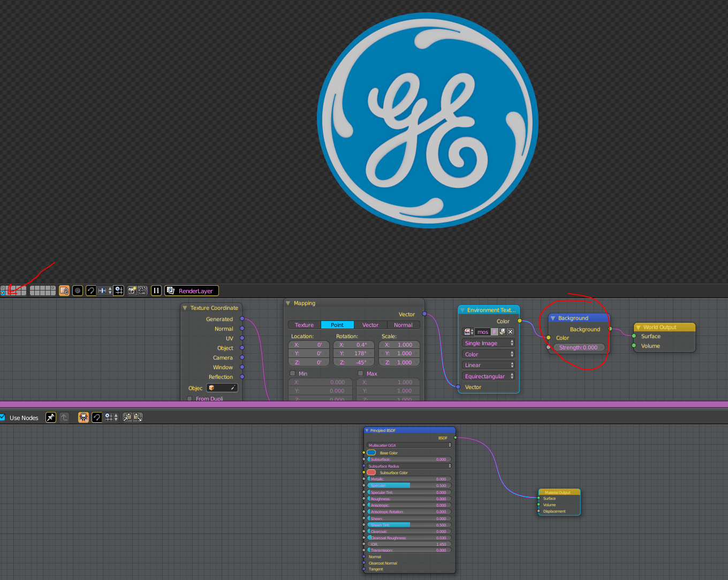Collapse the Principled BSDF node
The height and width of the screenshot is (580, 728).
pyautogui.click(x=367, y=430)
